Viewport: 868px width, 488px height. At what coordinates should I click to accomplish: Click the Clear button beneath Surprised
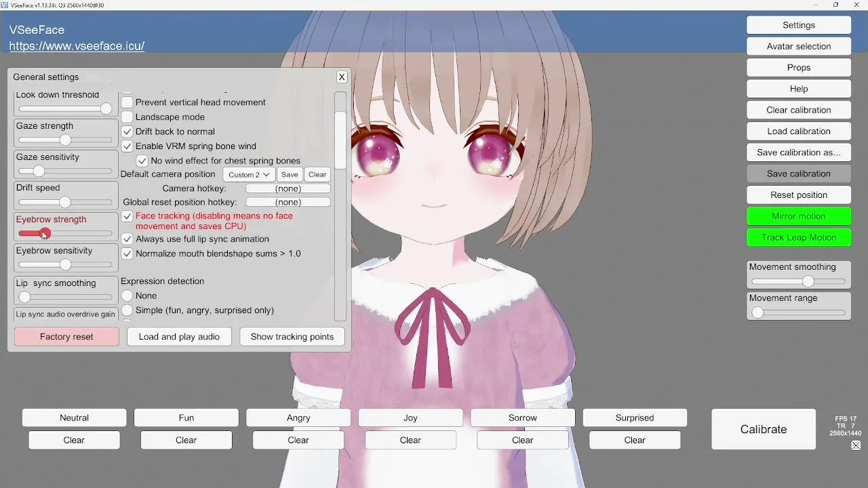(635, 441)
